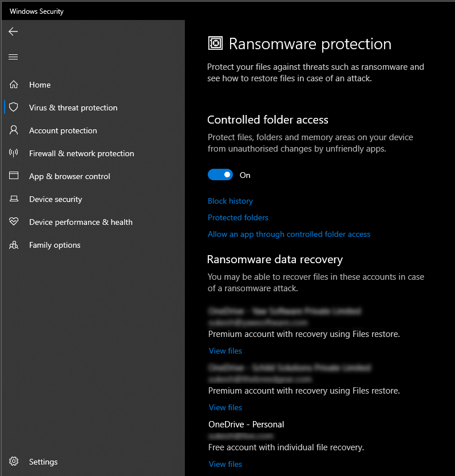Go to Device security menu label

tap(56, 199)
